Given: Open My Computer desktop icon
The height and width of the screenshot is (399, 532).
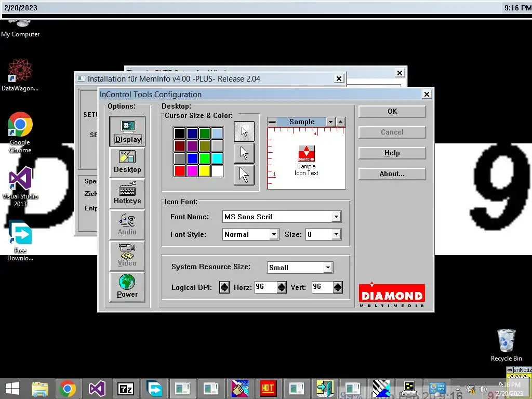Looking at the screenshot, I should pyautogui.click(x=20, y=29).
